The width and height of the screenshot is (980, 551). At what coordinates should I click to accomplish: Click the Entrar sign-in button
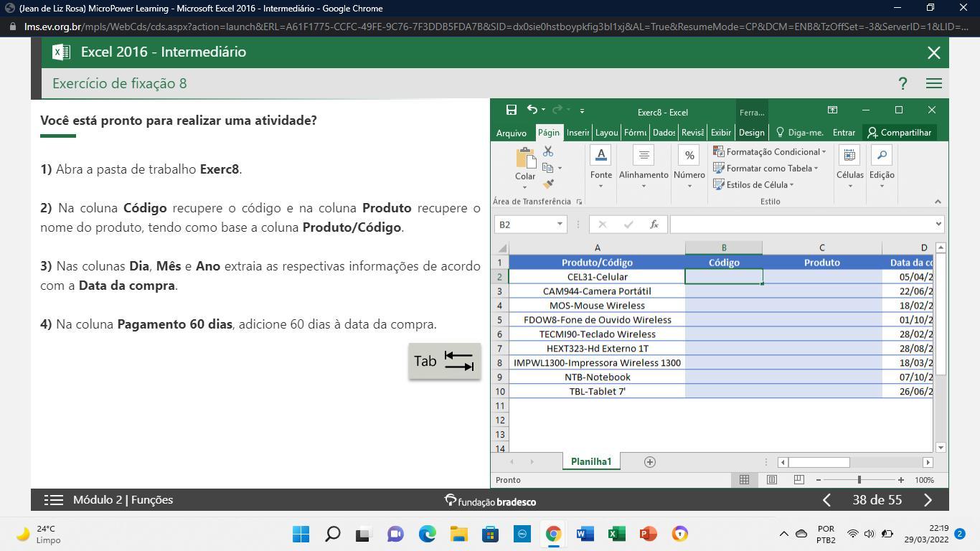[x=844, y=133]
